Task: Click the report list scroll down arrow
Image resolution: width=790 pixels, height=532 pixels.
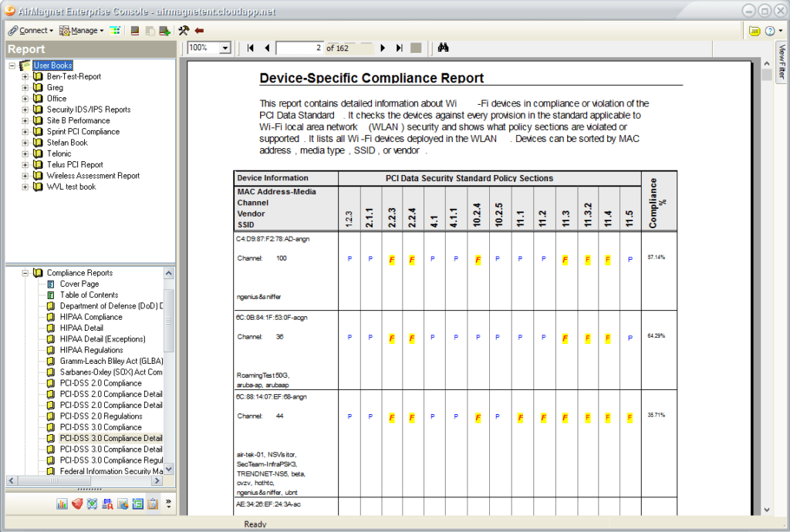Action: click(169, 469)
